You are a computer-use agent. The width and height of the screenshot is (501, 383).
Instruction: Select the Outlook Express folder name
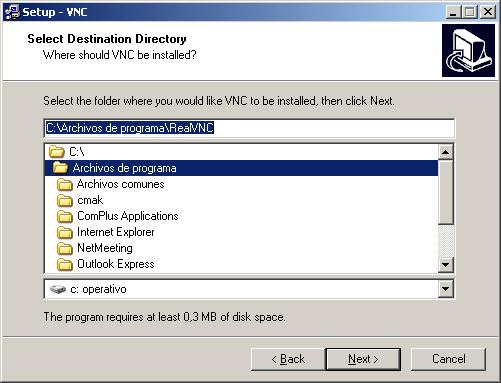point(116,264)
